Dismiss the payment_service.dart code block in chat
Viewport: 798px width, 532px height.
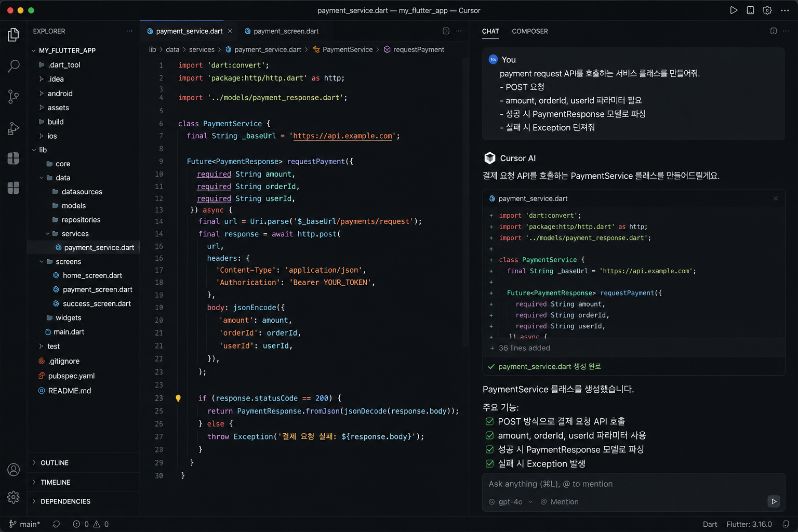coord(776,198)
